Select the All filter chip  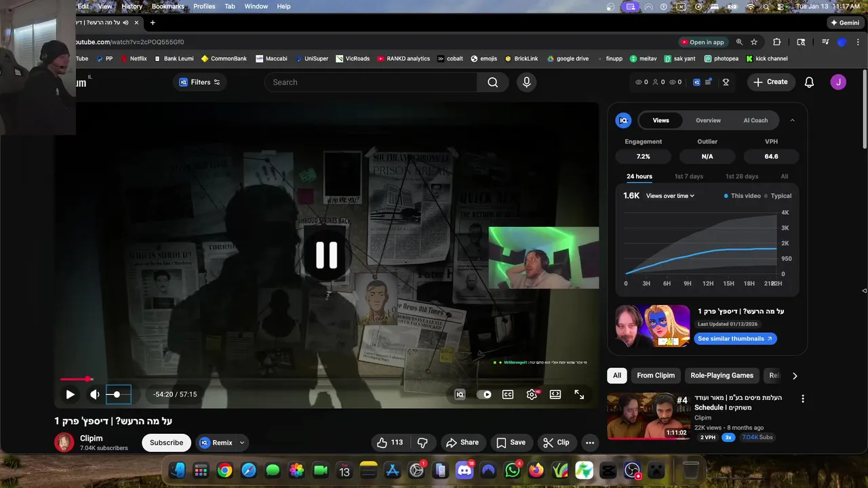click(x=617, y=375)
